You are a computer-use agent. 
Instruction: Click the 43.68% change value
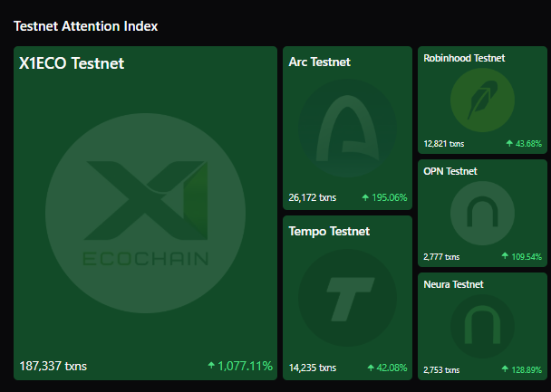click(528, 144)
